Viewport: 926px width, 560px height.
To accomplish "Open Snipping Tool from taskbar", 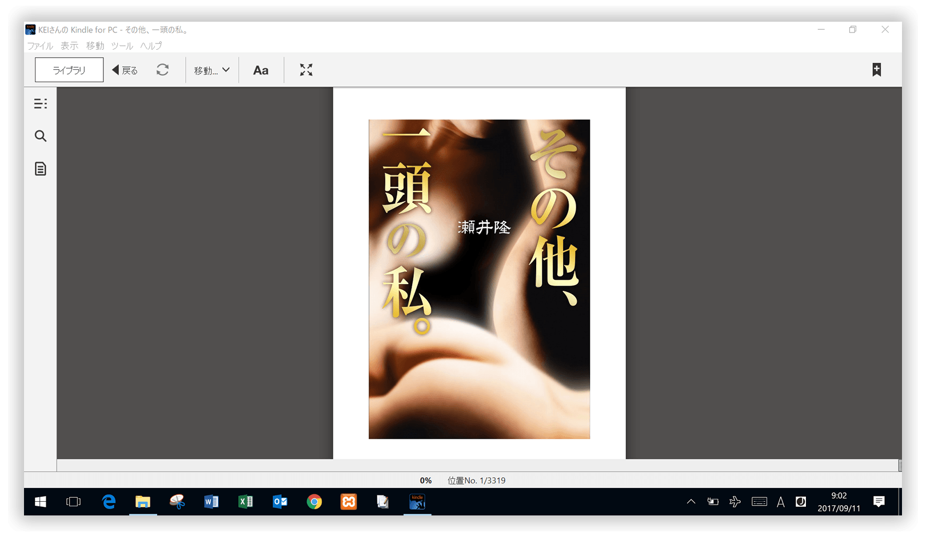I will [x=177, y=502].
